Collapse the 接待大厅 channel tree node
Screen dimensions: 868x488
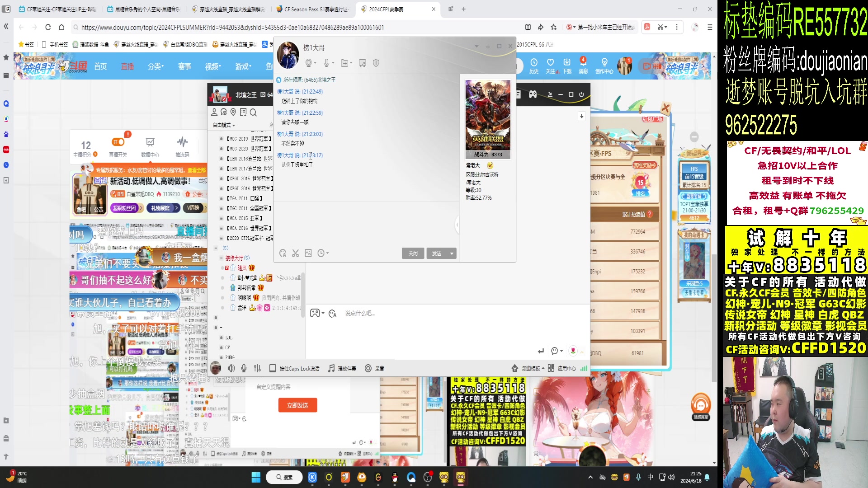coord(221,258)
